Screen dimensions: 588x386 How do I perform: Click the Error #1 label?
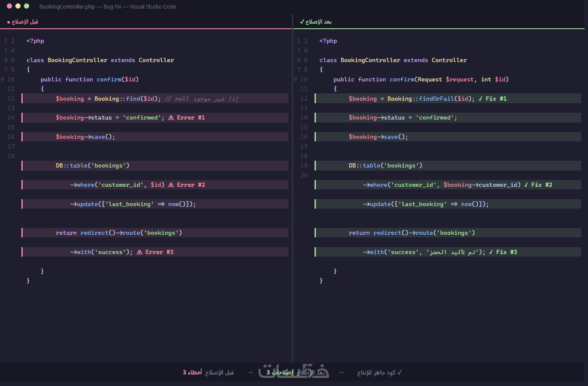click(x=191, y=118)
